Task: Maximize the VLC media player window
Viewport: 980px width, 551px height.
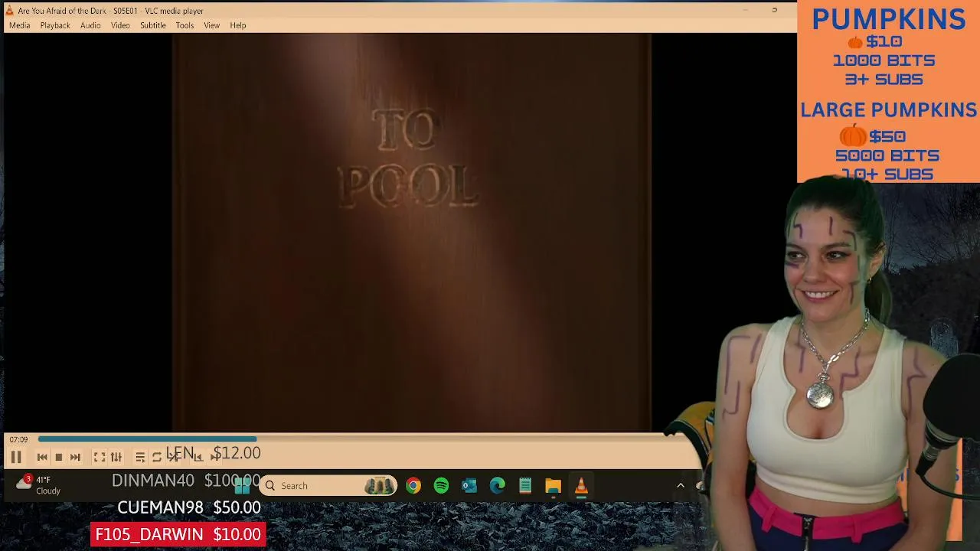Action: coord(774,11)
